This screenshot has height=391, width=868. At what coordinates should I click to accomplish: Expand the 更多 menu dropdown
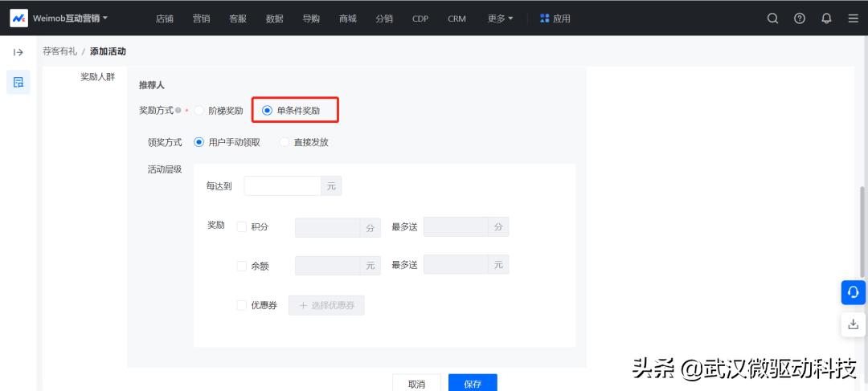[x=501, y=18]
